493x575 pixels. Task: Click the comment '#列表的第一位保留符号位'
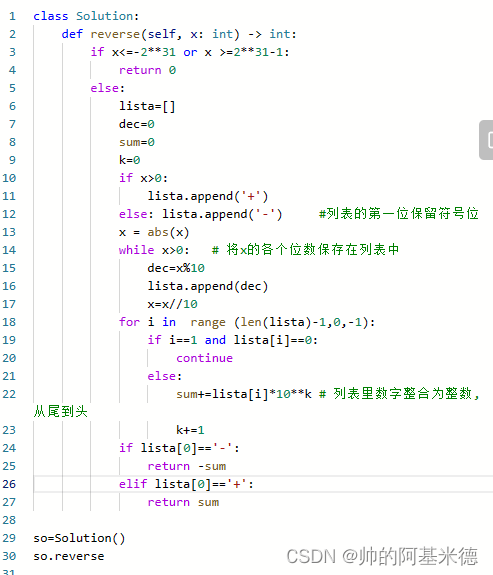tap(399, 213)
